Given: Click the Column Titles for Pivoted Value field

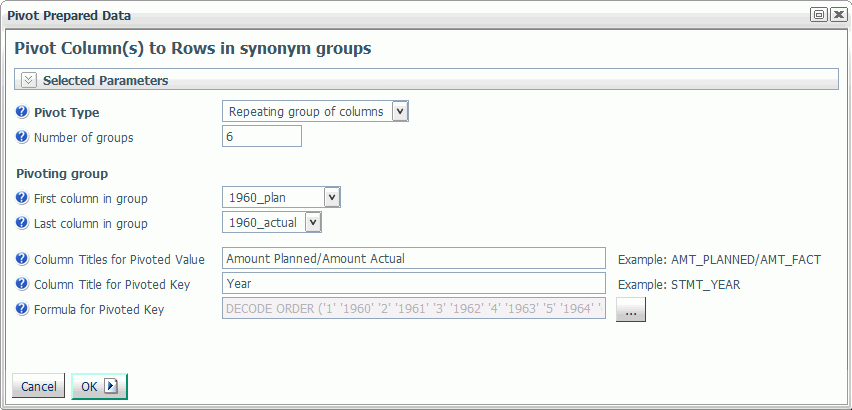Looking at the screenshot, I should [x=414, y=258].
